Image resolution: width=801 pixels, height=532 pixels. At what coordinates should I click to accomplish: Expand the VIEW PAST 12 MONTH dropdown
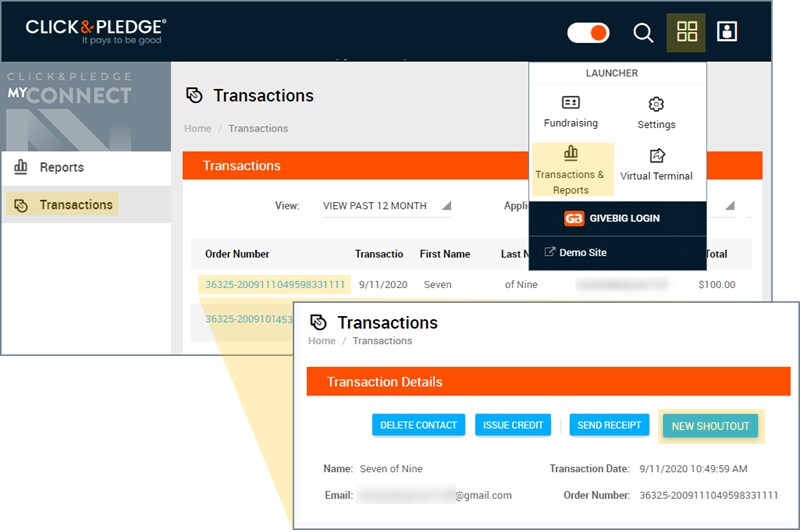pos(387,206)
